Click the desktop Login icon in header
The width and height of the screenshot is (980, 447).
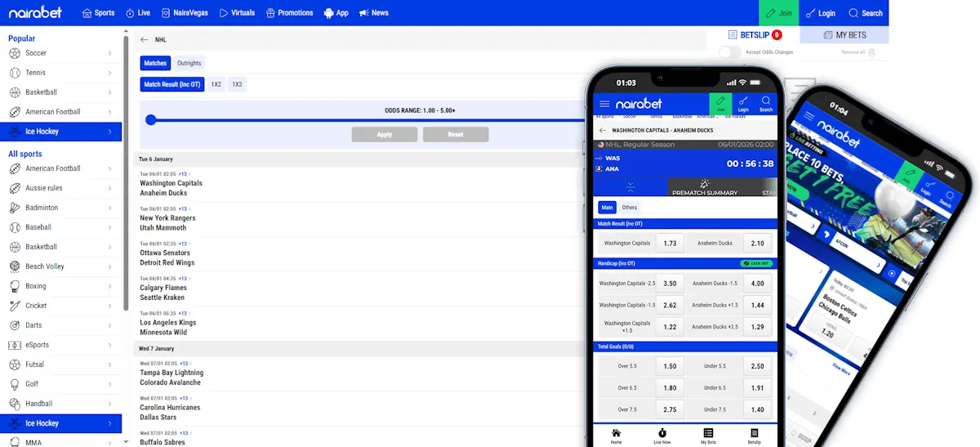810,13
